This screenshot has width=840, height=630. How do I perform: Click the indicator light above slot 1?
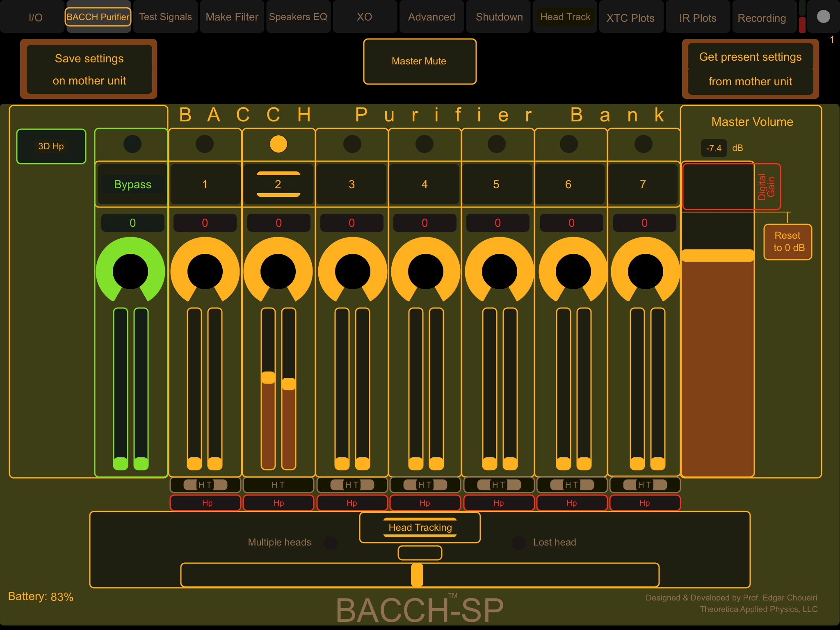point(205,144)
